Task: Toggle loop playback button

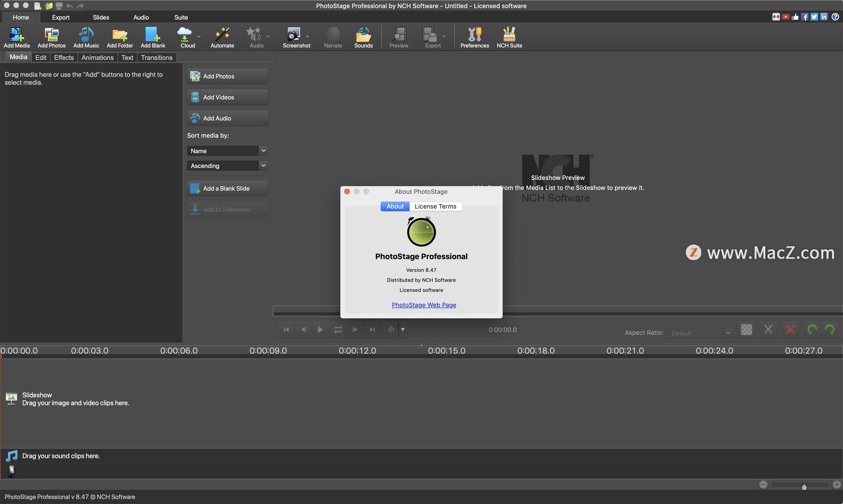Action: click(x=338, y=330)
